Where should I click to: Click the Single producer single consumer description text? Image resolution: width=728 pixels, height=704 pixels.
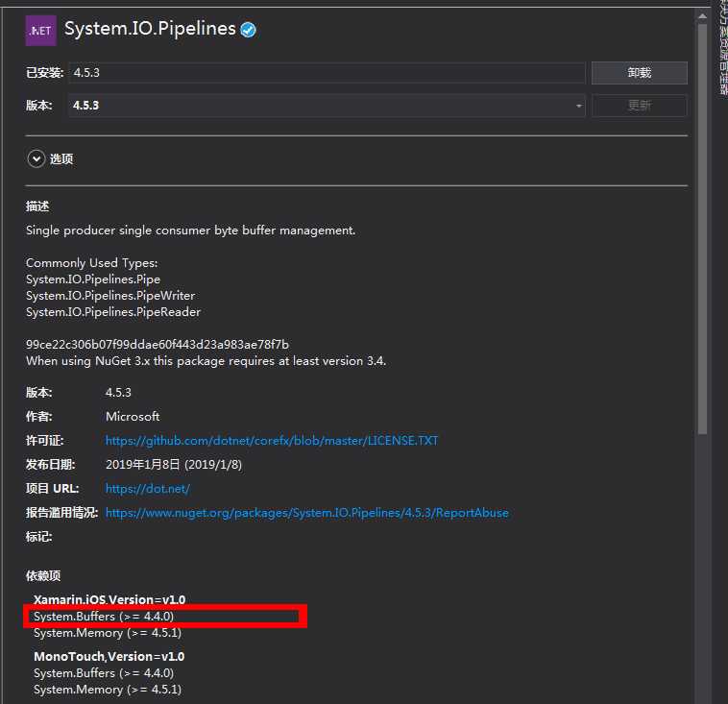click(191, 231)
